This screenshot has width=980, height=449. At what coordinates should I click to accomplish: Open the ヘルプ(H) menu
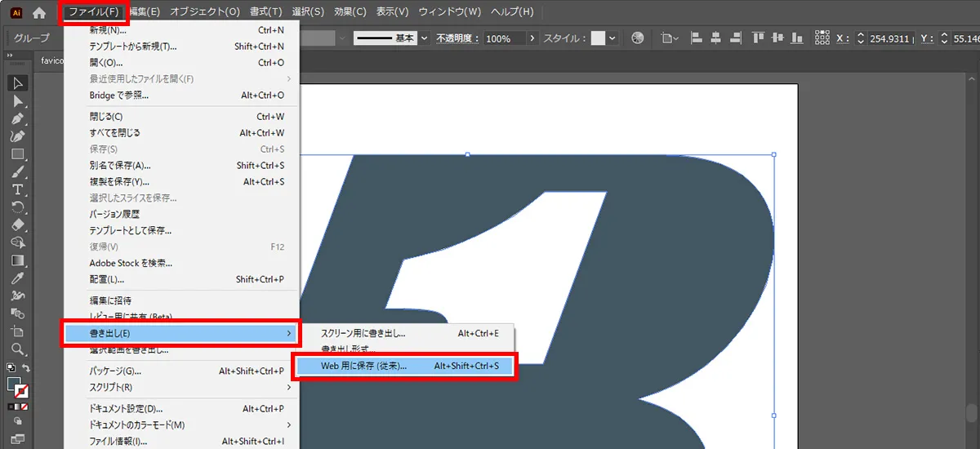tap(514, 12)
